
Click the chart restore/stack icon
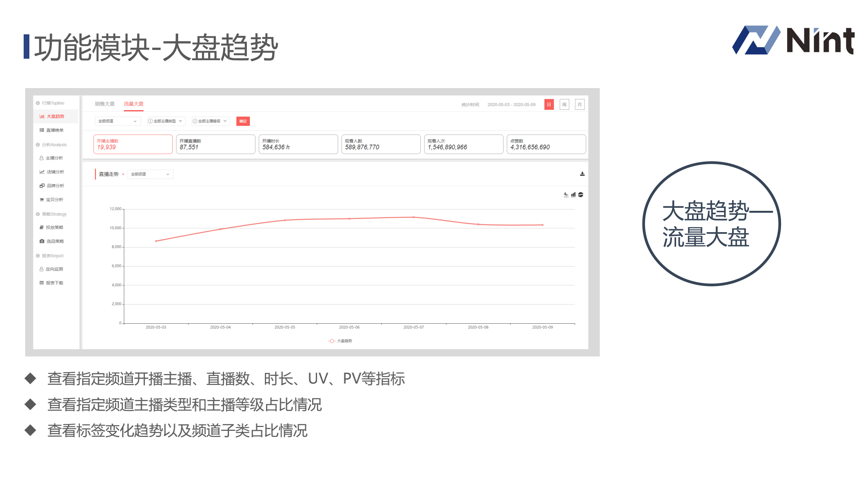580,195
